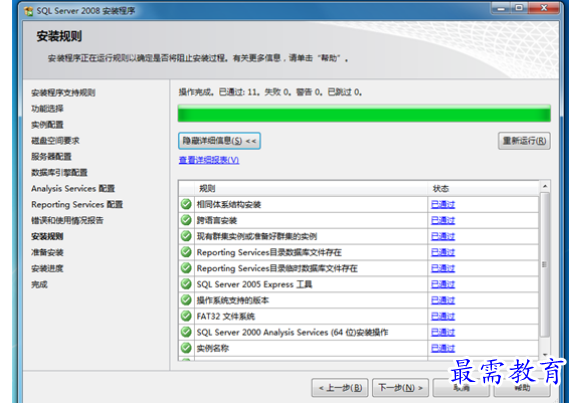Click rule text 操作系统支持的版本
572x403 pixels.
click(233, 301)
